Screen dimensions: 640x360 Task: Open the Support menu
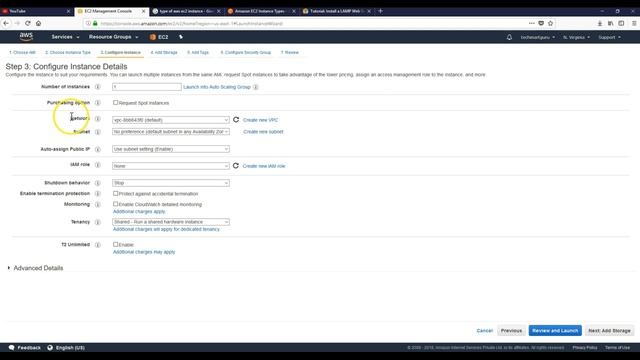(x=609, y=37)
